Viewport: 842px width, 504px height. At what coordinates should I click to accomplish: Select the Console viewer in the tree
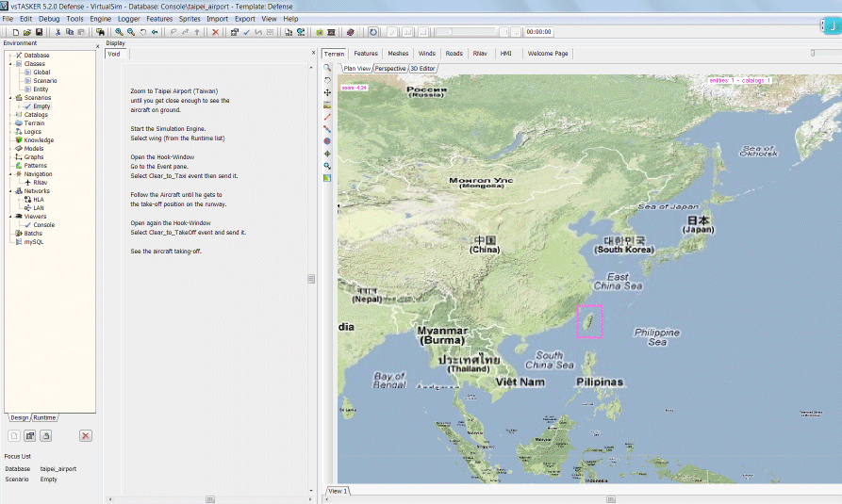pyautogui.click(x=43, y=225)
